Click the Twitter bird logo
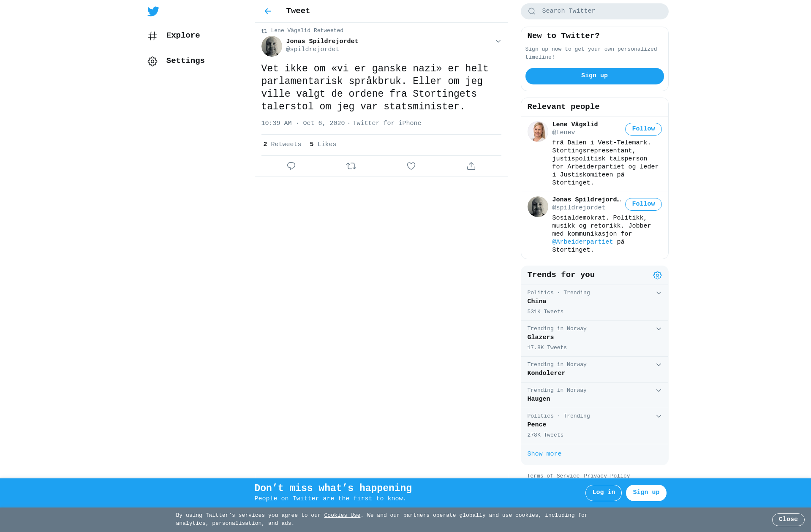The image size is (811, 532). [153, 11]
